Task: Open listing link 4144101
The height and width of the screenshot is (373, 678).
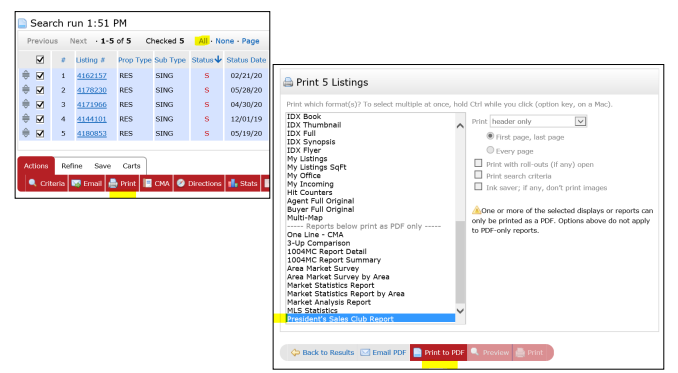Action: [92, 119]
